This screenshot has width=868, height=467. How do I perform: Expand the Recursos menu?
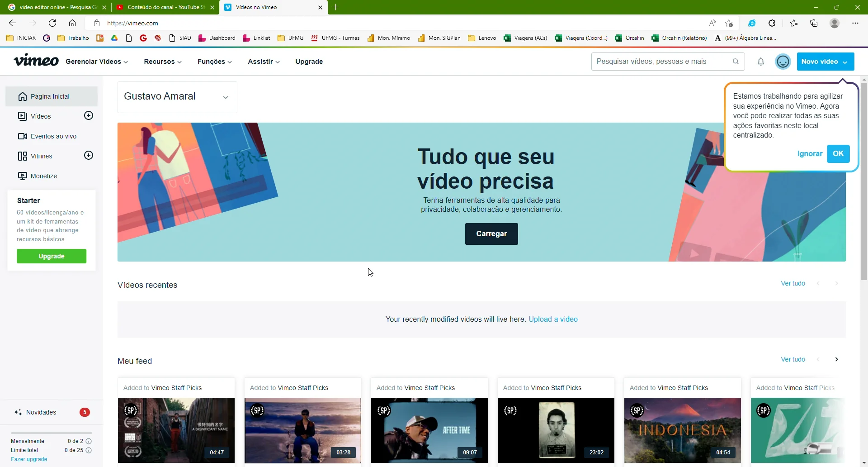pos(162,62)
